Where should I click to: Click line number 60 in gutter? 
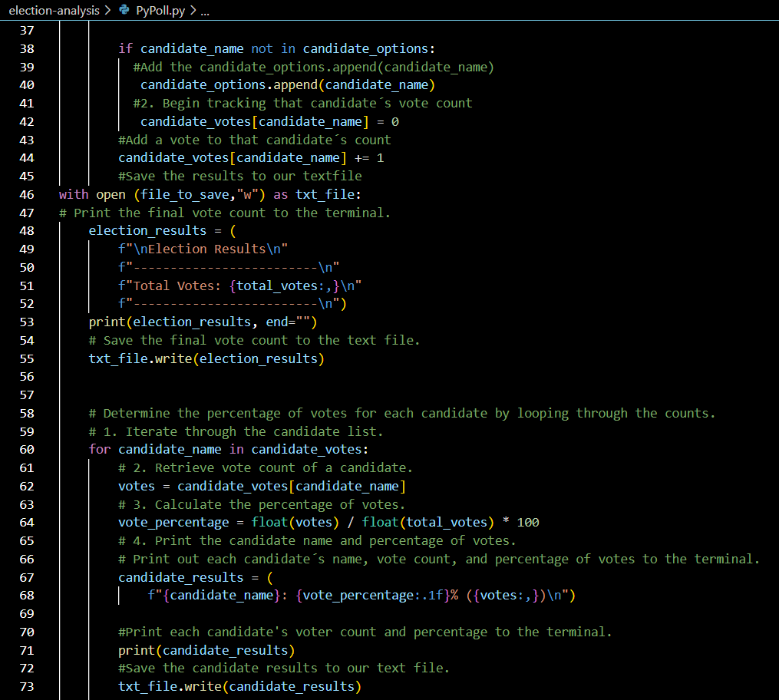pyautogui.click(x=27, y=450)
